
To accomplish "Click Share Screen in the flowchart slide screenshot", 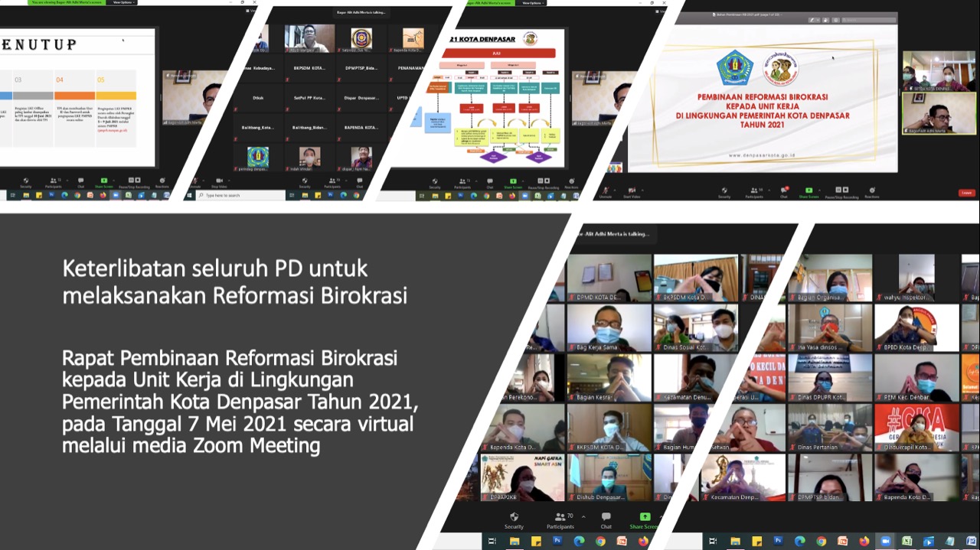I will click(513, 184).
